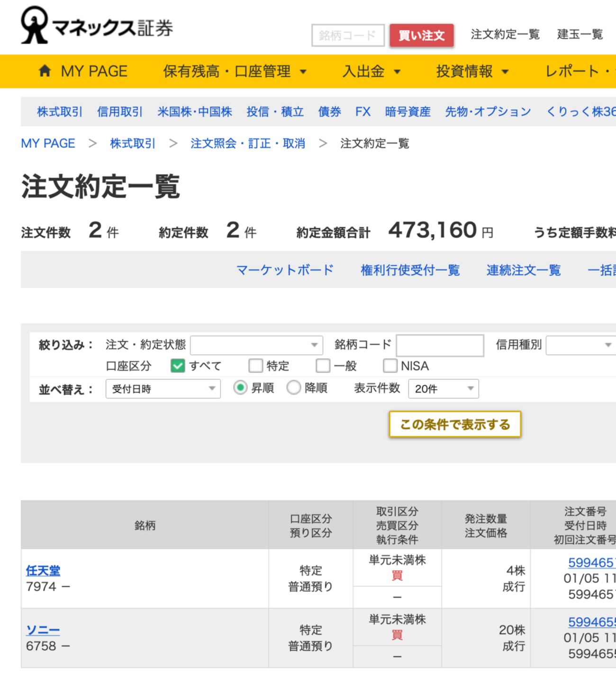Tick the 一般 account checkbox
This screenshot has height=684, width=616.
coord(323,366)
